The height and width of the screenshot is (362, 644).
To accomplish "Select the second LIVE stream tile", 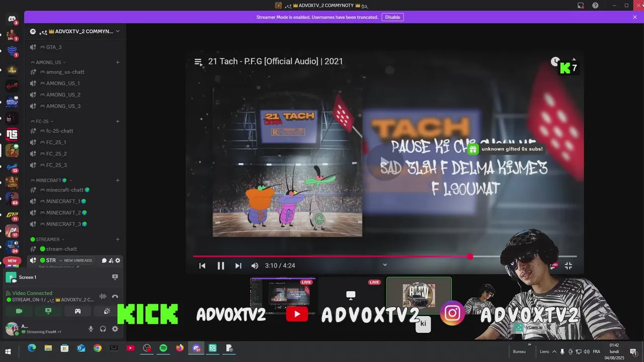I will (351, 295).
